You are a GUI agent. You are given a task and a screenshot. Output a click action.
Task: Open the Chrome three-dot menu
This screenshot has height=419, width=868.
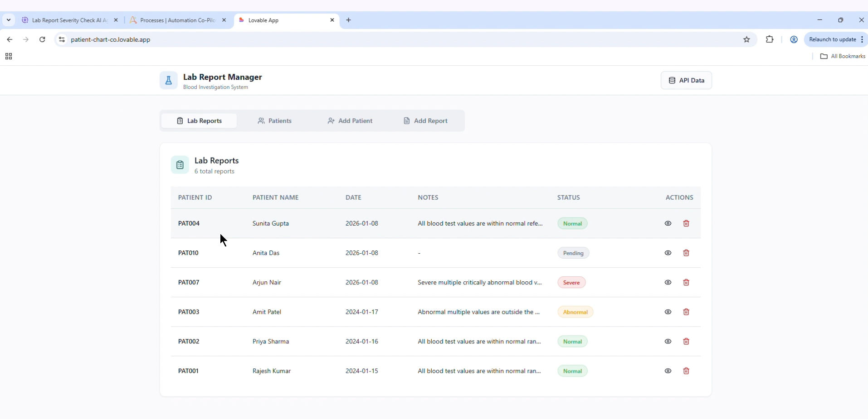(x=862, y=40)
